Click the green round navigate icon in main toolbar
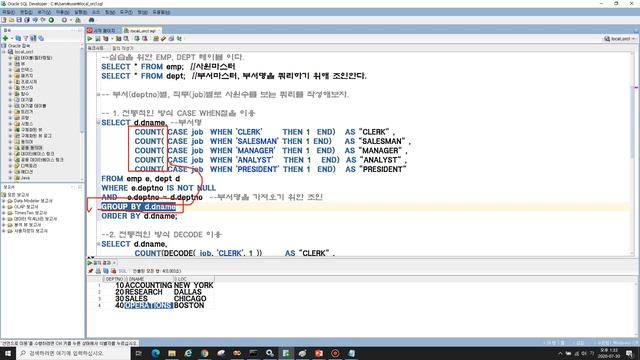640x360 pixels. point(51,20)
